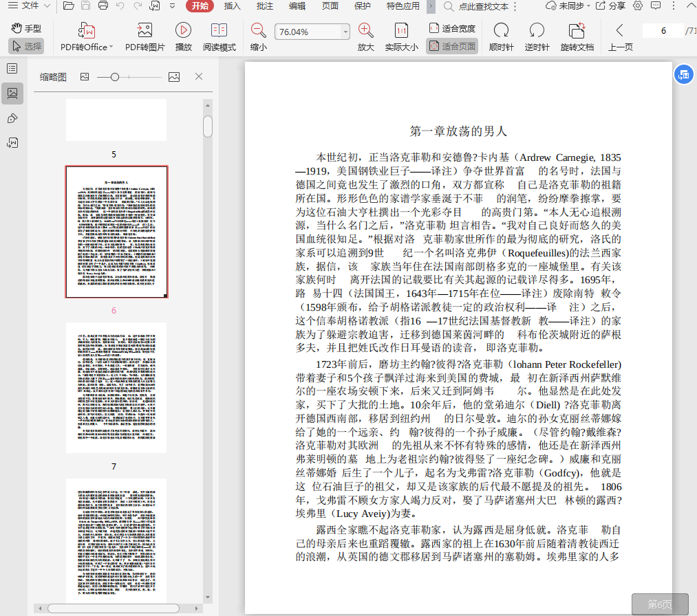Rotate view 逆时针 counterclockwise
The height and width of the screenshot is (616, 697).
pyautogui.click(x=537, y=37)
